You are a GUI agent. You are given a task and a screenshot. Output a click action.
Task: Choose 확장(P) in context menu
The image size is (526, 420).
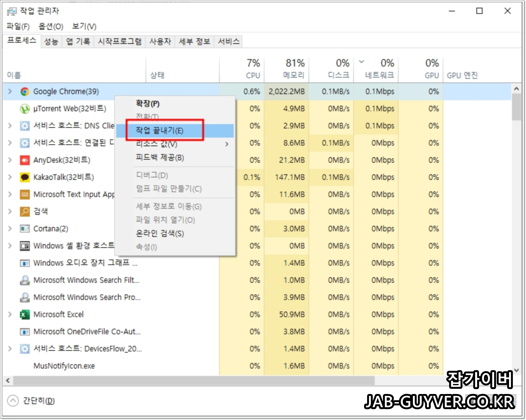(x=175, y=104)
